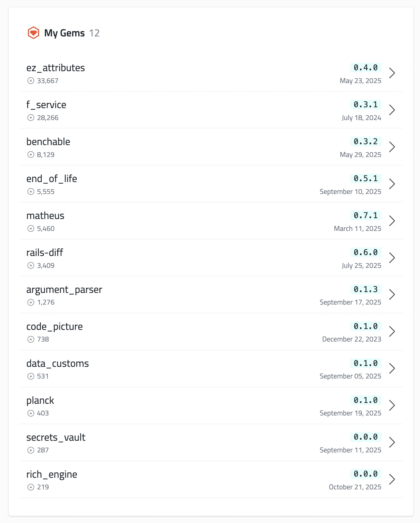
Task: Open the ez_attributes row chevron arrow
Action: point(392,73)
